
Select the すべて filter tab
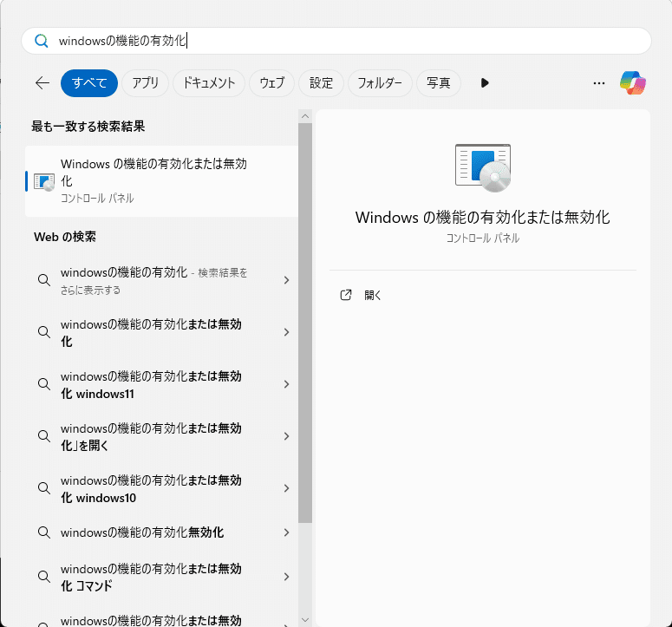[89, 82]
